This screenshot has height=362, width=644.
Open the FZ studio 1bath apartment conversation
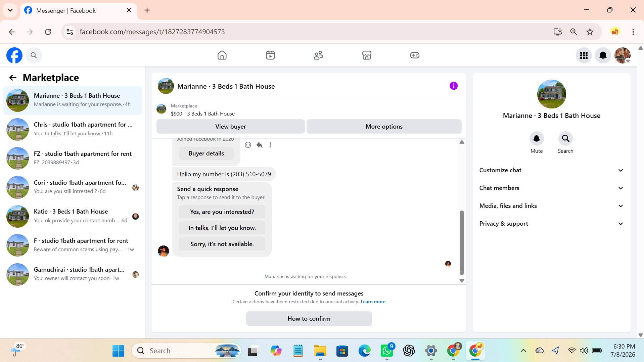73,159
